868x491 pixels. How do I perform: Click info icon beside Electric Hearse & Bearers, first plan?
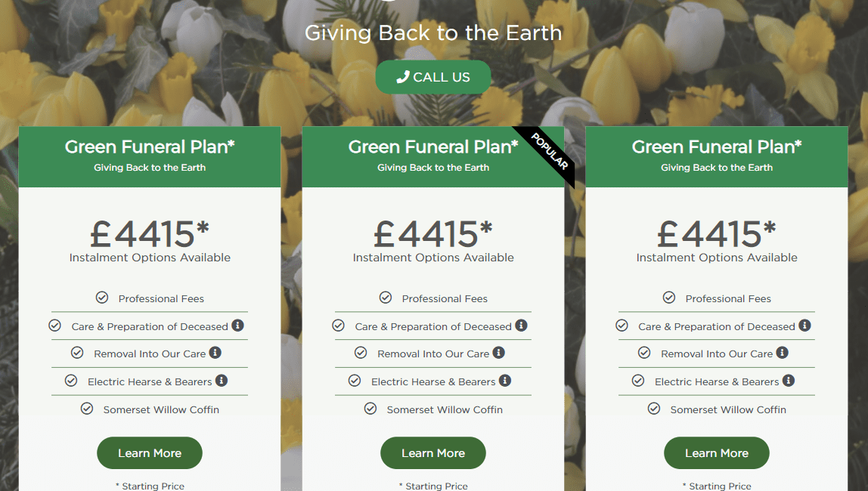coord(222,381)
